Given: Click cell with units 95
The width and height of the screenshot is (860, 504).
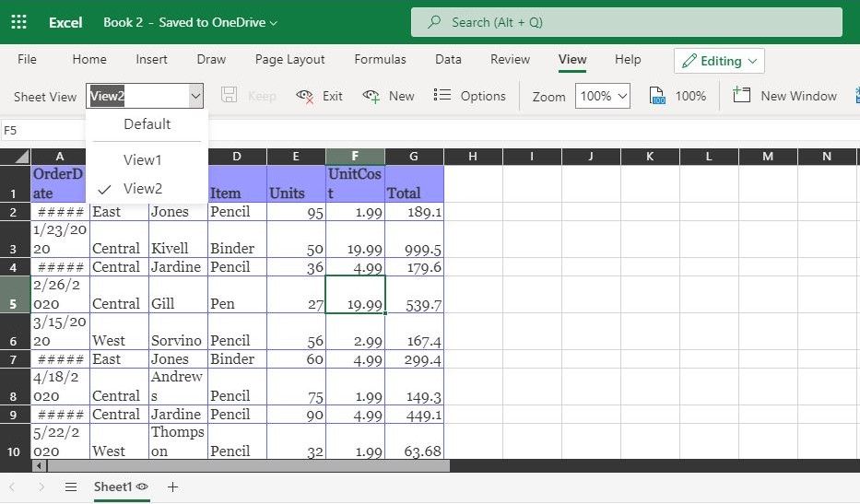Looking at the screenshot, I should (296, 212).
